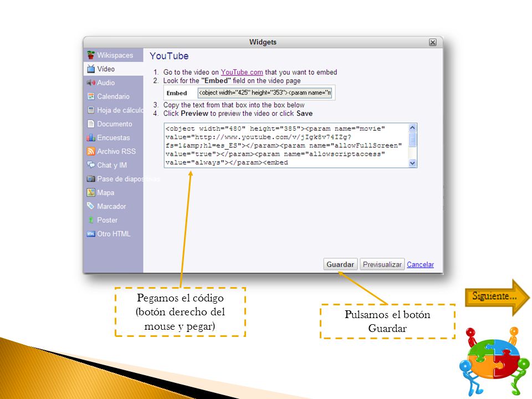532x399 pixels.
Task: Choose the Calendario widget option
Action: point(113,96)
